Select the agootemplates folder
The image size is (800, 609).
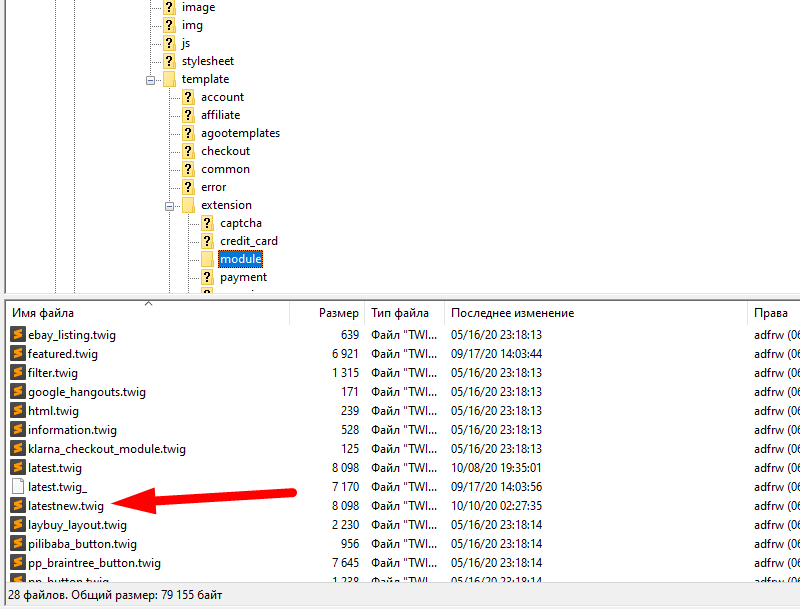pos(240,133)
